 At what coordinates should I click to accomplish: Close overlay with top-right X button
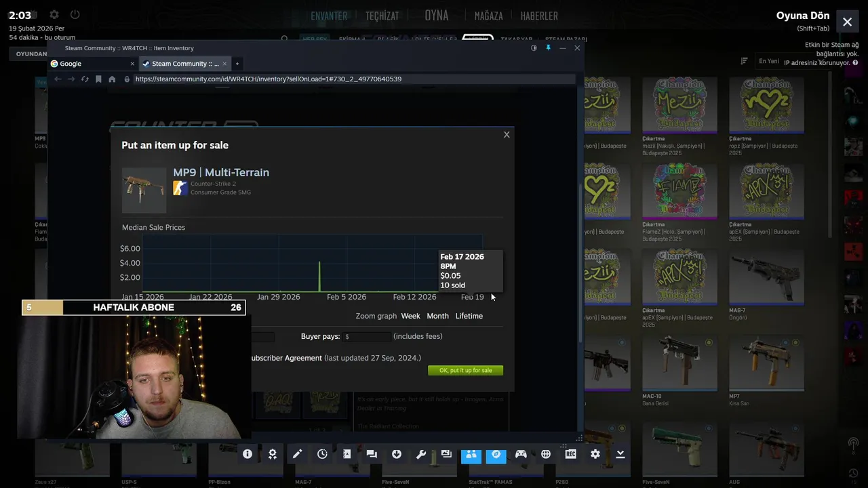[x=847, y=22]
